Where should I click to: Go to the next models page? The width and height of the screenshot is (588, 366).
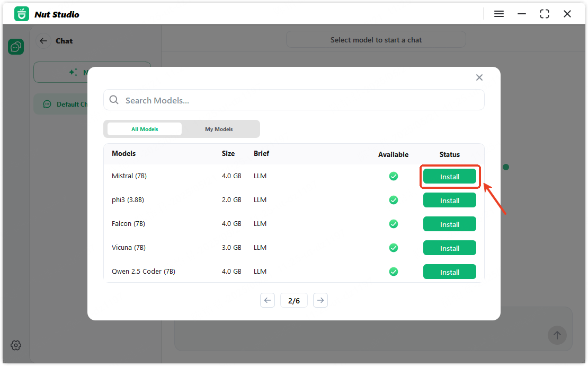tap(320, 300)
